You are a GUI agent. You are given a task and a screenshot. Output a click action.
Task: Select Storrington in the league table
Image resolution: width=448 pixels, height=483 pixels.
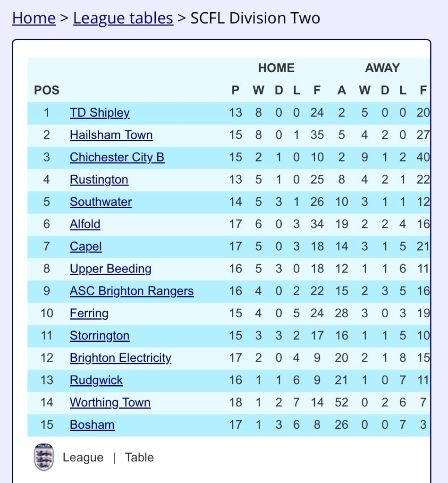click(x=100, y=336)
